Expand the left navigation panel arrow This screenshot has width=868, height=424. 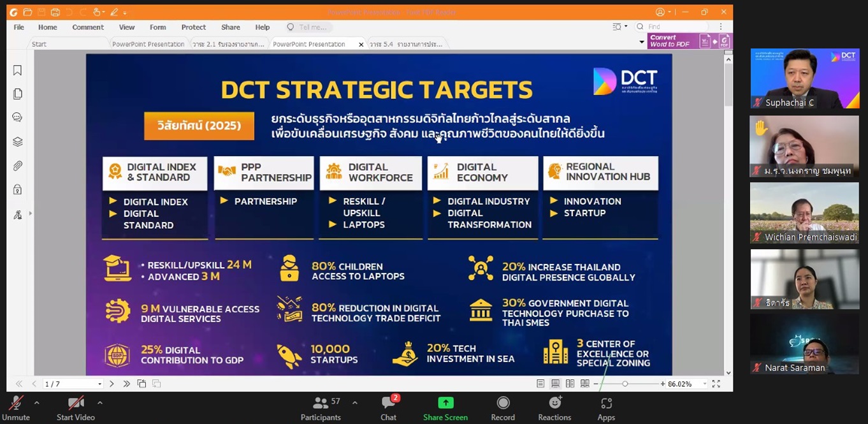[x=30, y=214]
